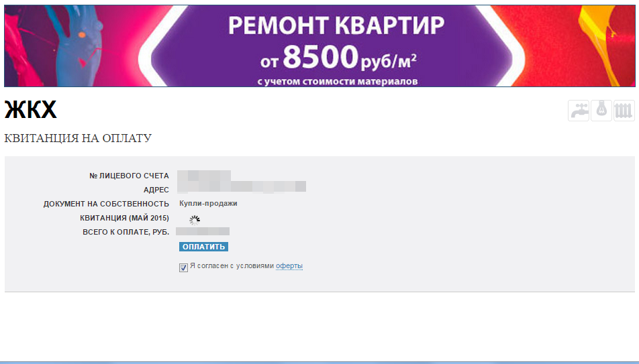Click the ЖКХ page heading
Image resolution: width=639 pixels, height=364 pixels.
[x=31, y=109]
